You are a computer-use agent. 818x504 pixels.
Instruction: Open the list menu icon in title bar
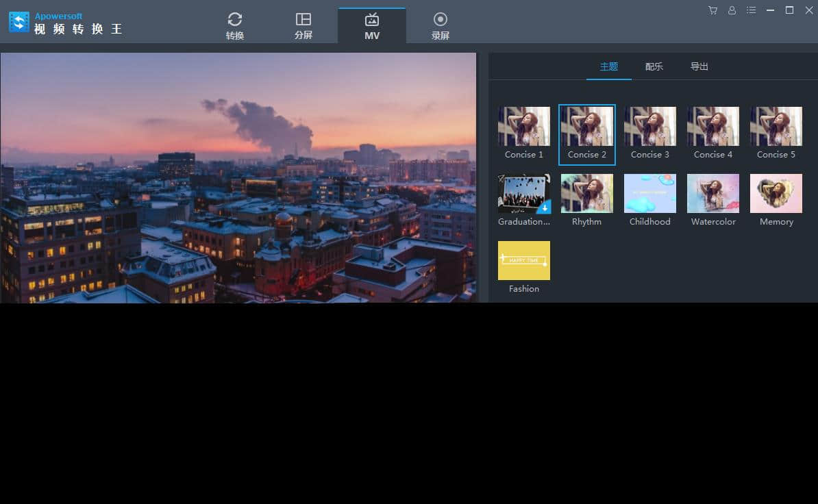click(x=752, y=10)
